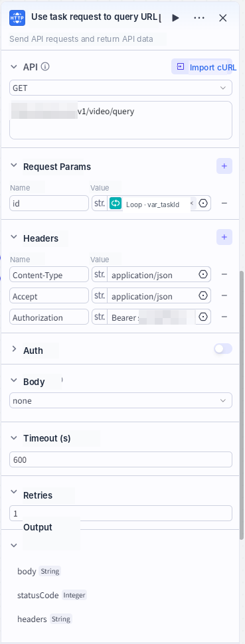Open str. type selector for Authorization header
This screenshot has width=245, height=644.
100,317
